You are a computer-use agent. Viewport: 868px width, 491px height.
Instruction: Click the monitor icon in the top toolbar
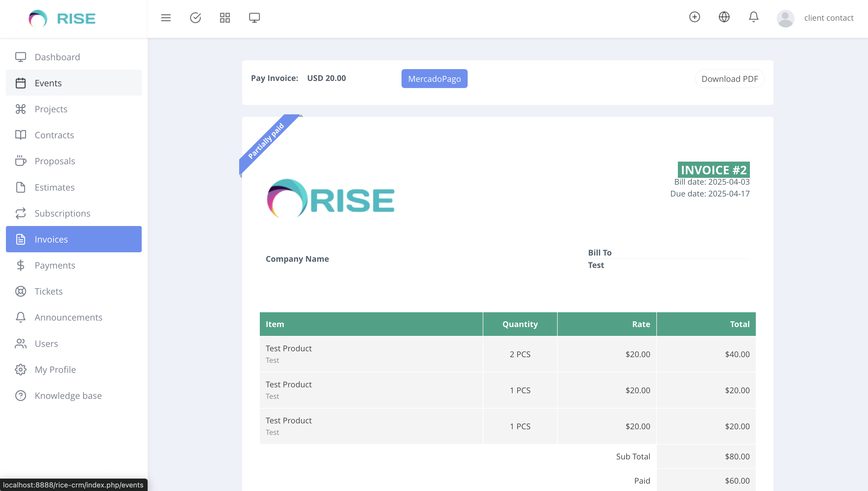pos(254,17)
